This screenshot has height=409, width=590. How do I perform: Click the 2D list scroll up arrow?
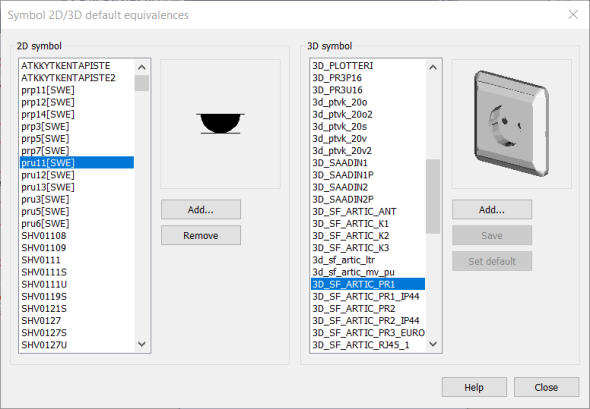click(141, 67)
